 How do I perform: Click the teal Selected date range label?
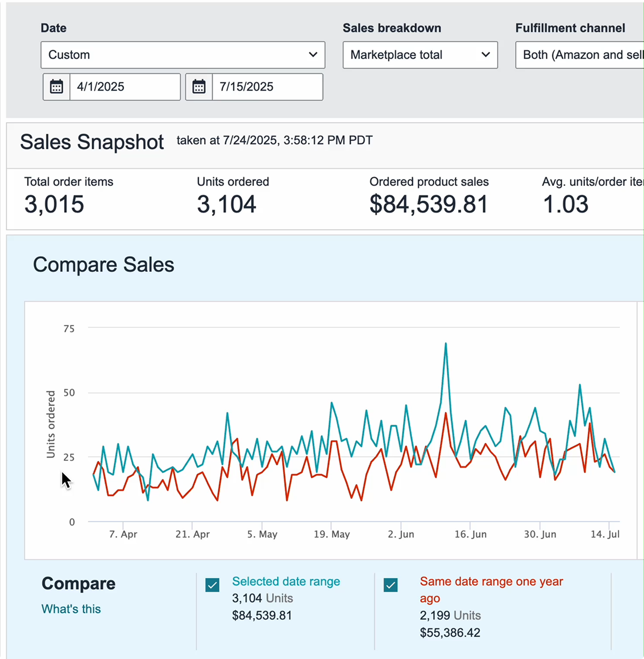(286, 581)
